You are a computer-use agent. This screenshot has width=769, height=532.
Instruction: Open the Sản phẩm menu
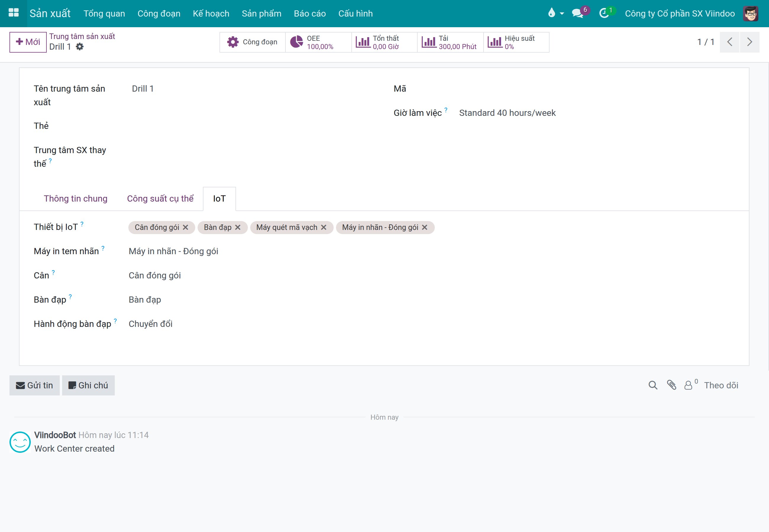click(261, 13)
